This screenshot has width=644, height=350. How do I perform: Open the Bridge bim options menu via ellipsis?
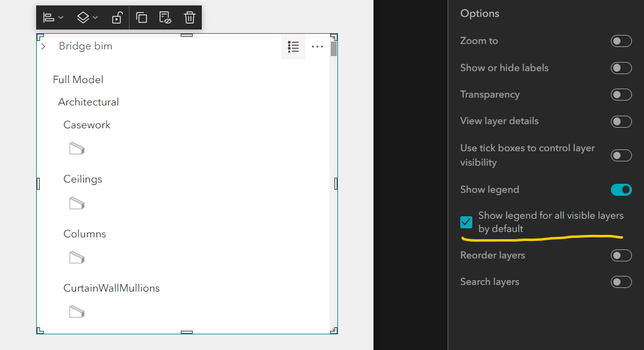pyautogui.click(x=317, y=46)
